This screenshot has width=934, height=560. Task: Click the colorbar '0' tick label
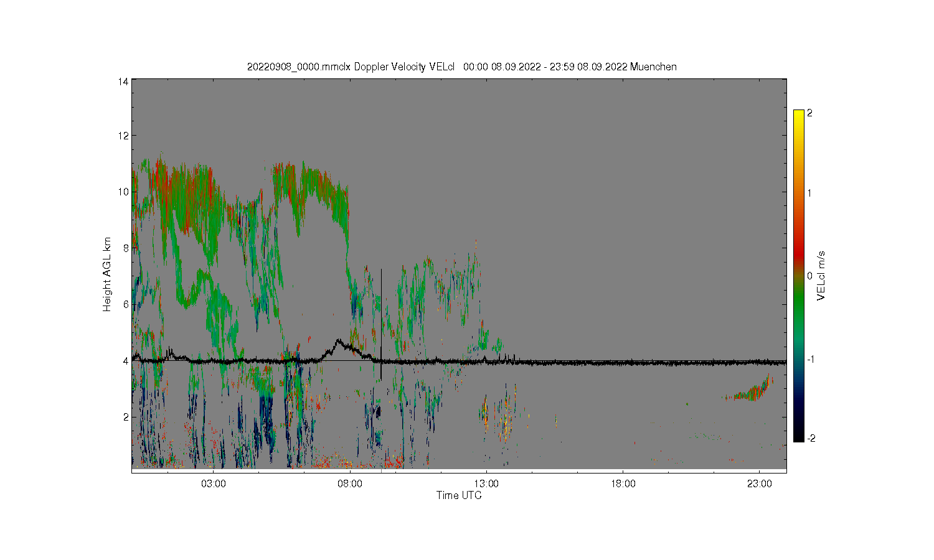tap(809, 276)
